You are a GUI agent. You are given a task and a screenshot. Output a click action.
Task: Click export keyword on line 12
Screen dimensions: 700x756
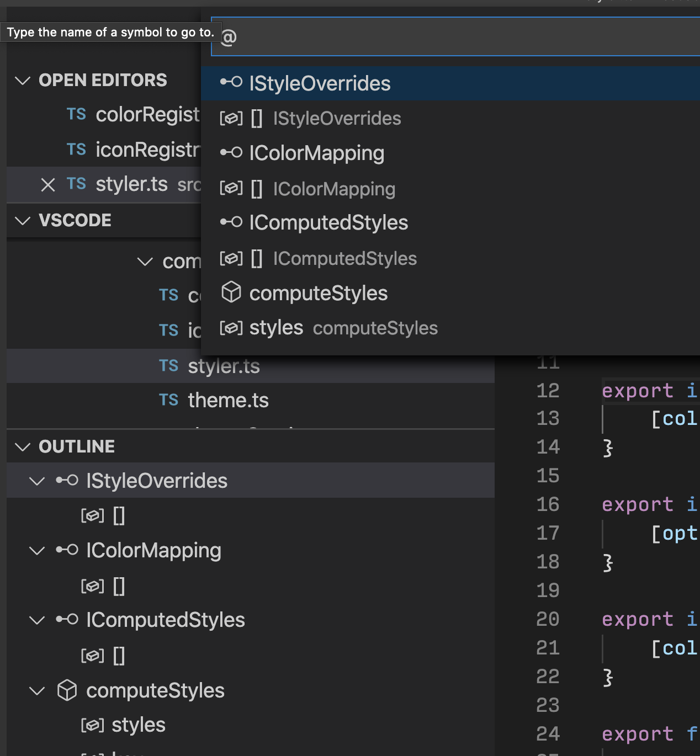[638, 391]
